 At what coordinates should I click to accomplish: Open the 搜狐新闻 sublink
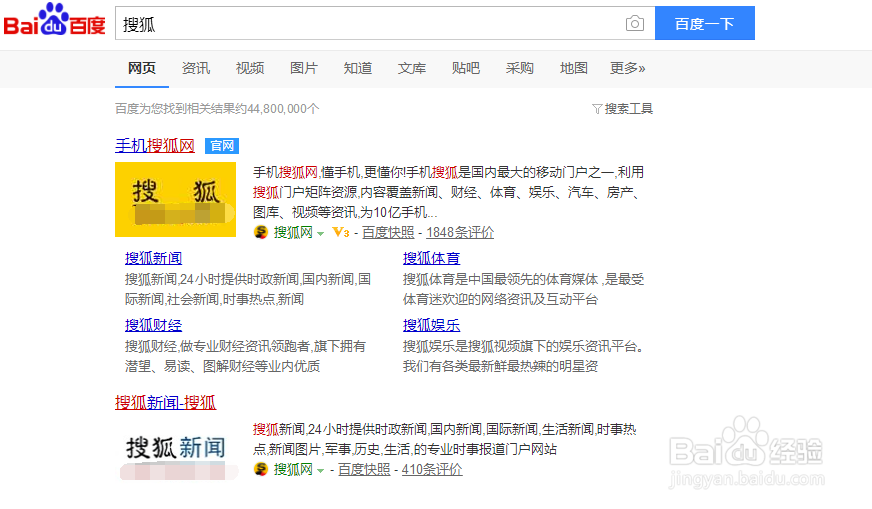point(153,258)
